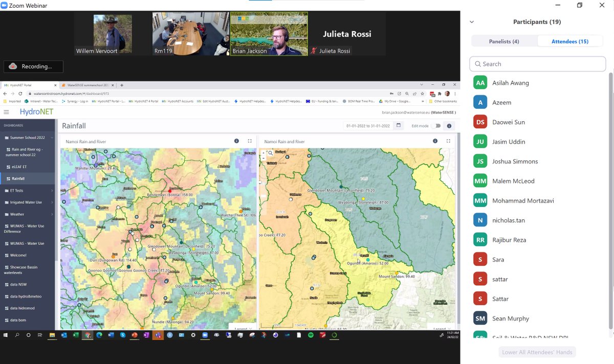Select the Rm119 video thumbnail
Viewport: 614px width, 364px height.
(x=191, y=34)
